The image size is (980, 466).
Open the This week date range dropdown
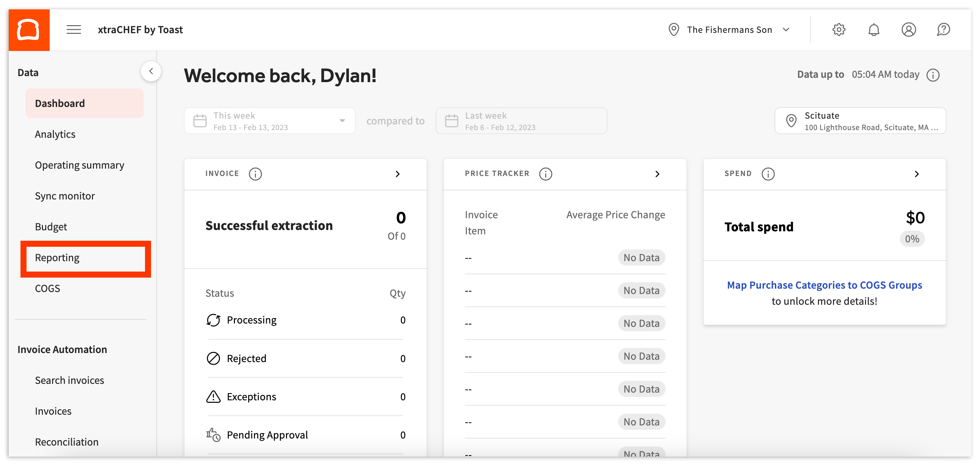click(x=269, y=121)
